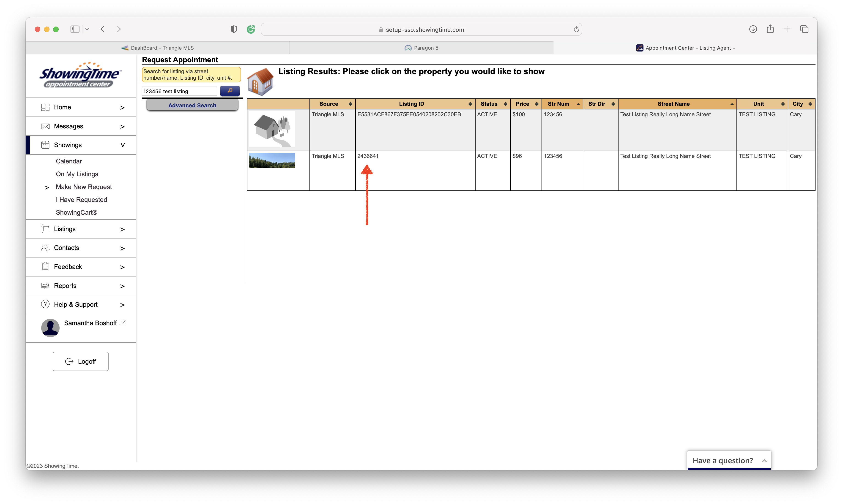Click the Safari share icon
Screen dimensions: 843x504
[770, 29]
